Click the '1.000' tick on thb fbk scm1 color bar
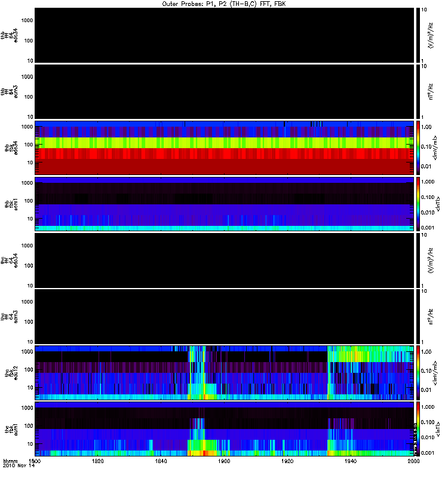This screenshot has width=448, height=478. [x=428, y=182]
